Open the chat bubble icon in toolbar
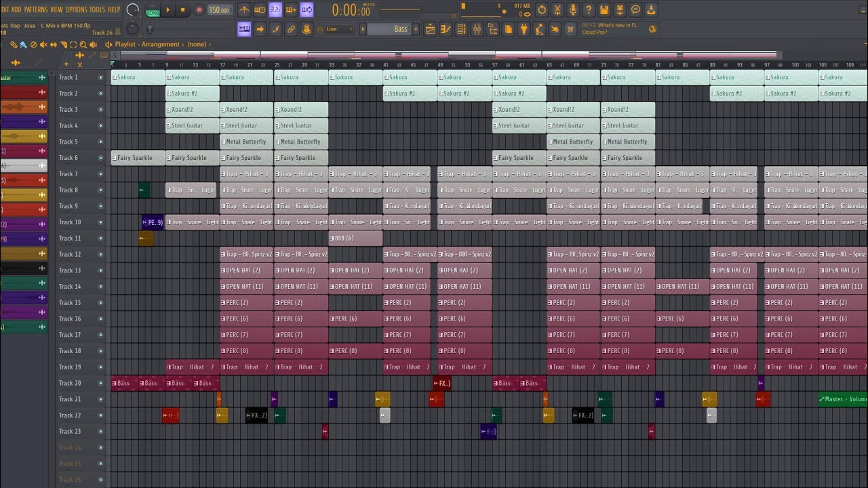 (x=635, y=9)
